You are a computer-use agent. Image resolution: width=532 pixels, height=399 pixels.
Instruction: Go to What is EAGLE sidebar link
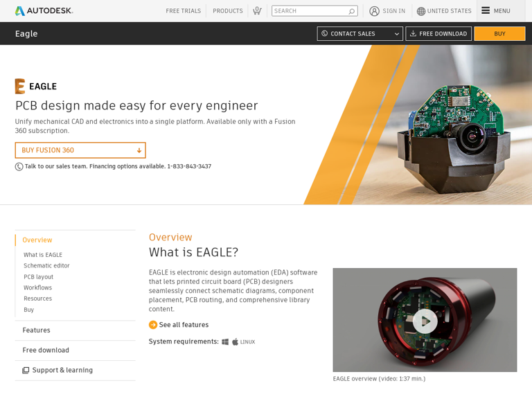(43, 255)
